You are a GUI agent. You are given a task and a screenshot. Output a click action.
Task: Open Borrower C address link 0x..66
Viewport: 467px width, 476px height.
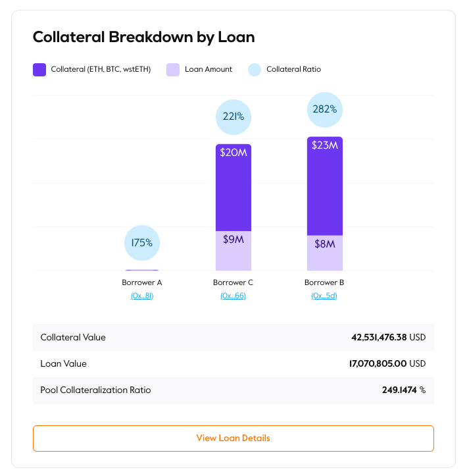[233, 296]
